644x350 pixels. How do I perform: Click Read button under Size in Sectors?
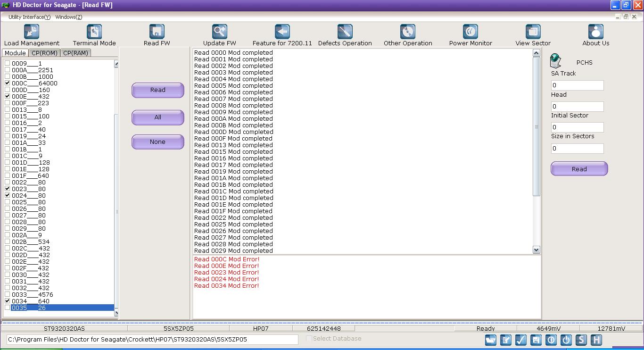pyautogui.click(x=579, y=169)
